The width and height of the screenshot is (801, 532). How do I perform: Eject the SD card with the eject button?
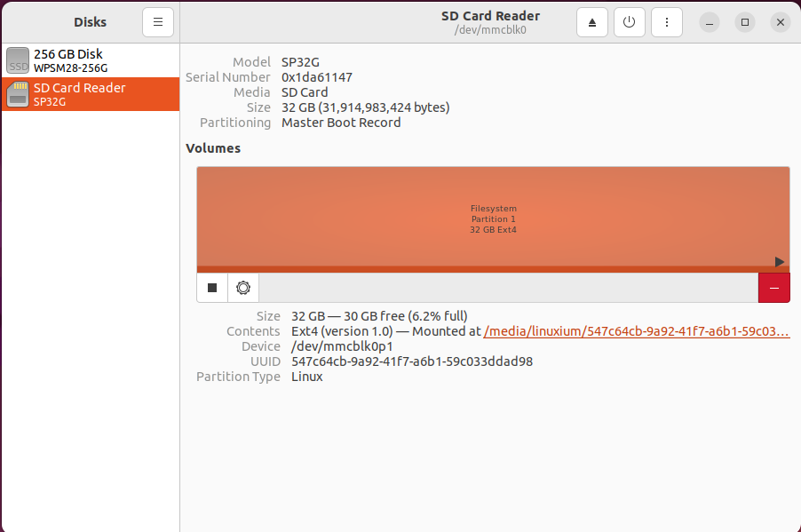592,22
